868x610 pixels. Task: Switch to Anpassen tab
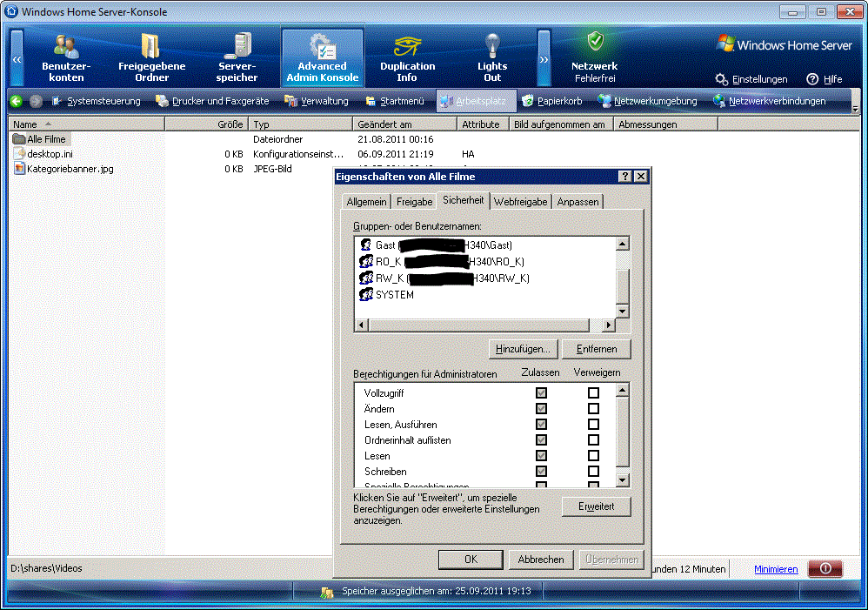coord(578,202)
